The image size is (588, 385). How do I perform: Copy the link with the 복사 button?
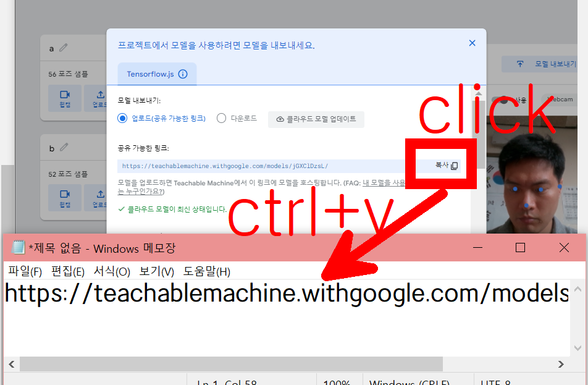pyautogui.click(x=446, y=166)
